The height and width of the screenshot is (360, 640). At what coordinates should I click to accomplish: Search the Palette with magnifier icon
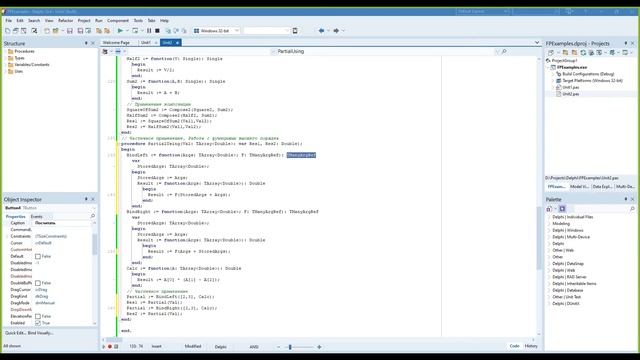click(x=632, y=209)
